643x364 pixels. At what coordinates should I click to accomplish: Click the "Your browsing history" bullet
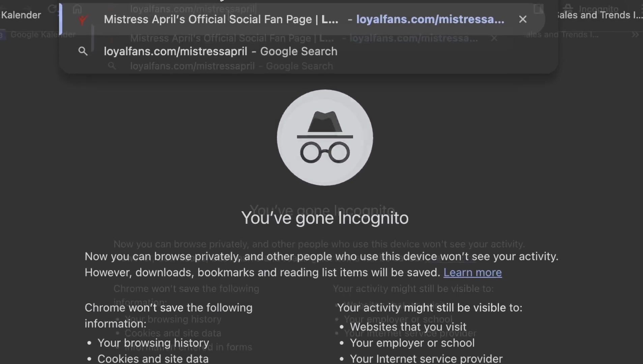[x=153, y=343]
